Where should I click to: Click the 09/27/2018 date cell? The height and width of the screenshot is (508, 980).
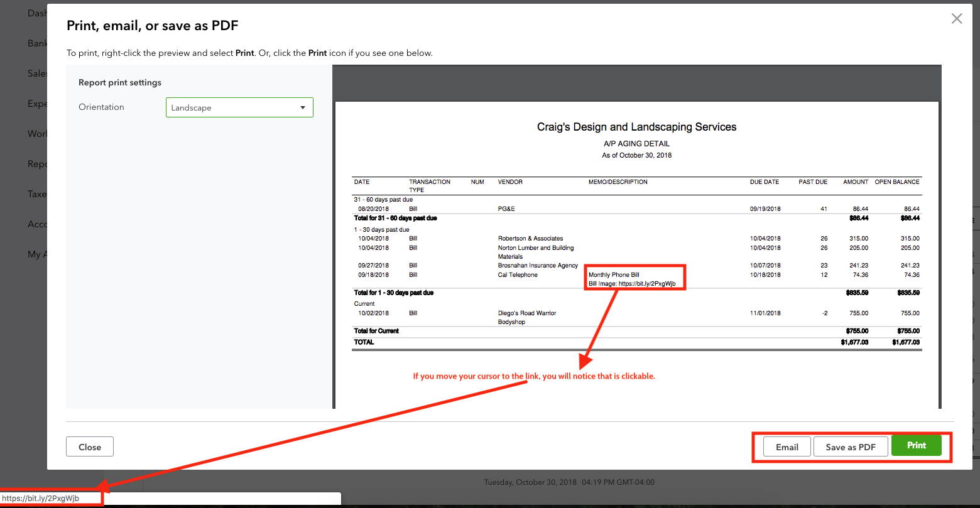click(x=373, y=266)
